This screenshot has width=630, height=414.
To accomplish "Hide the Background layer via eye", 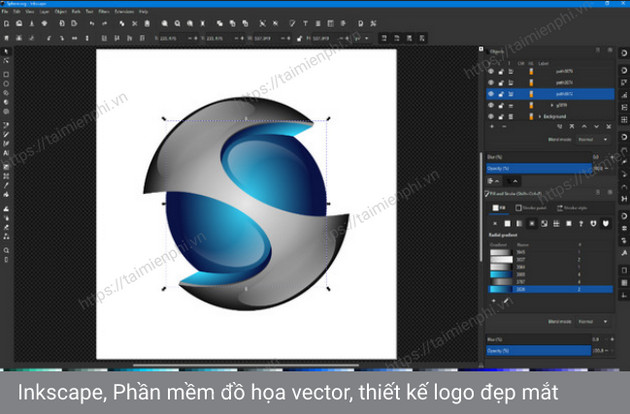I will point(491,117).
